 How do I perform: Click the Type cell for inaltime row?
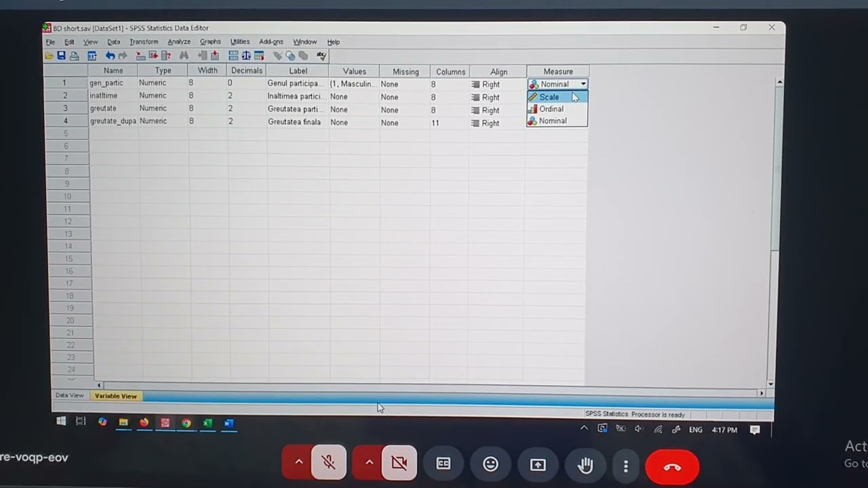(163, 96)
